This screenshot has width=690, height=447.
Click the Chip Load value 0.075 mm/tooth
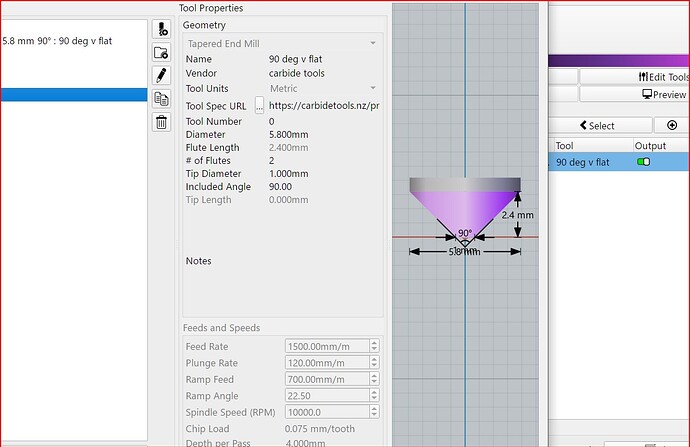[x=319, y=429]
